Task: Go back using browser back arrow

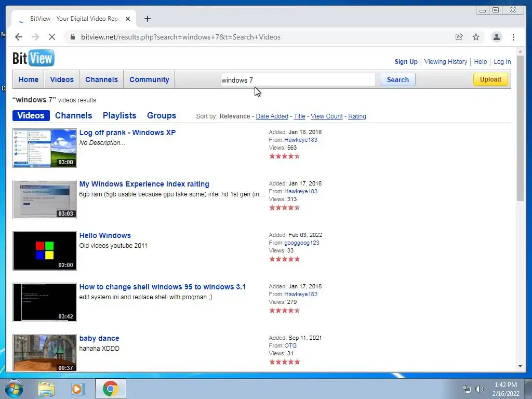Action: point(19,37)
